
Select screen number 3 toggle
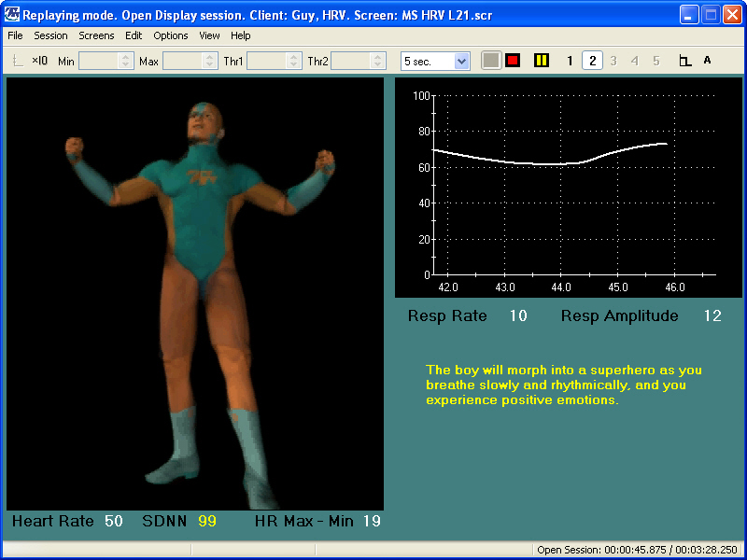coord(613,61)
